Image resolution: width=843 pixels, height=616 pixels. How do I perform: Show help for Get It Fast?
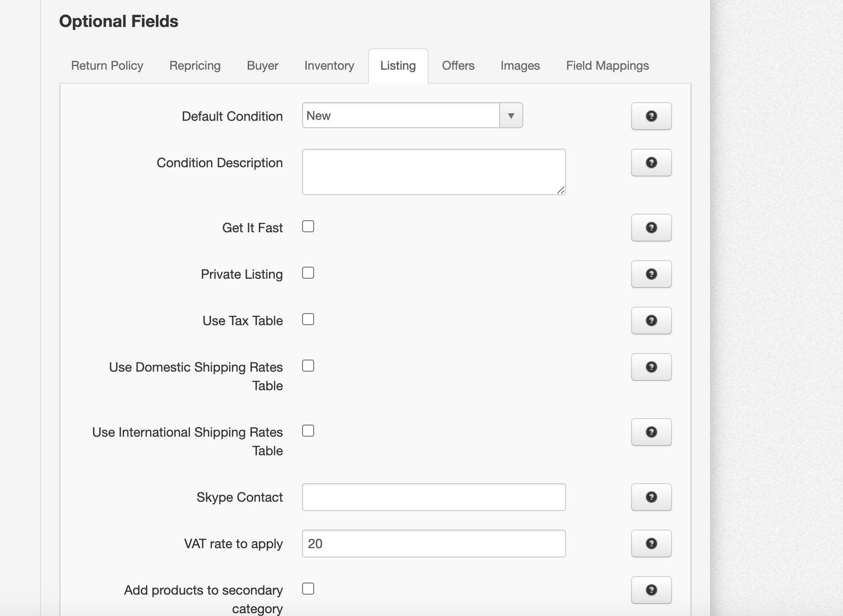pyautogui.click(x=651, y=228)
